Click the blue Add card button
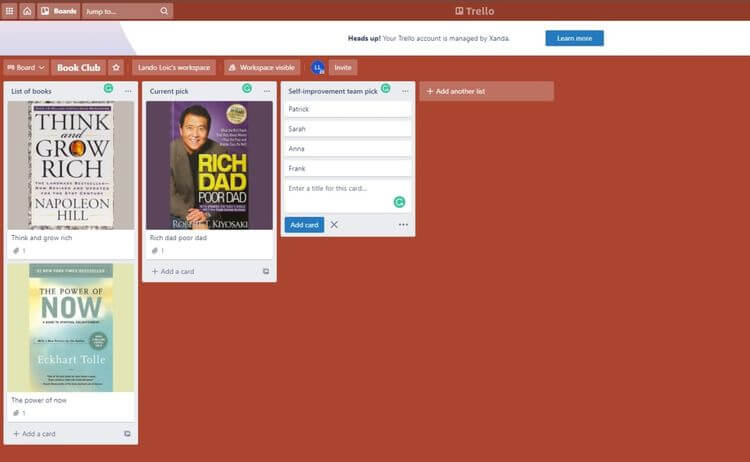This screenshot has width=750, height=462. [x=304, y=225]
